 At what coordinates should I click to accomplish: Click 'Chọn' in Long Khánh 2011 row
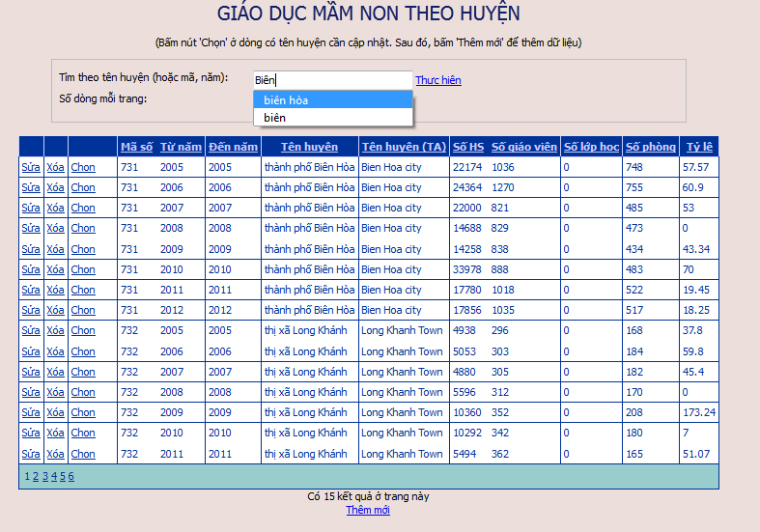click(x=83, y=454)
